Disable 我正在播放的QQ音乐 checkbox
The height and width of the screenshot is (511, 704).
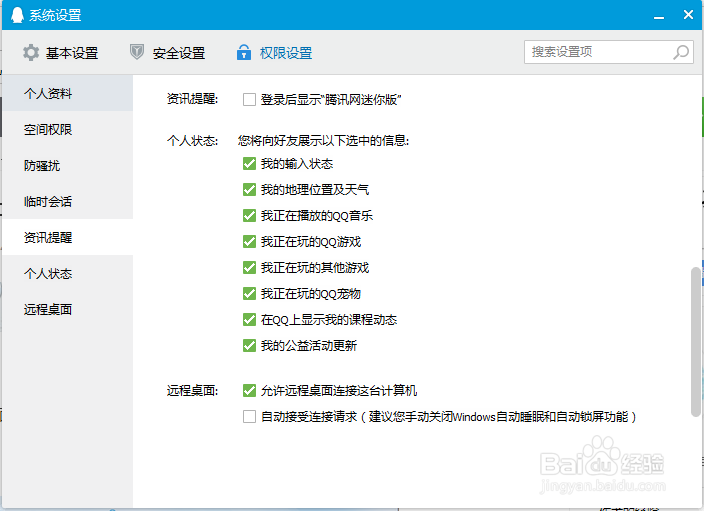pos(249,216)
